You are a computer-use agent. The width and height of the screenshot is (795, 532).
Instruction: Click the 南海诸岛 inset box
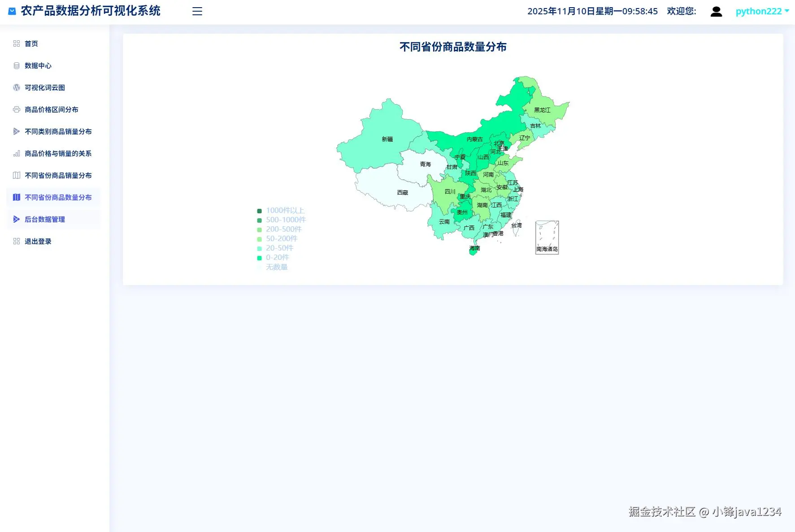(x=547, y=238)
